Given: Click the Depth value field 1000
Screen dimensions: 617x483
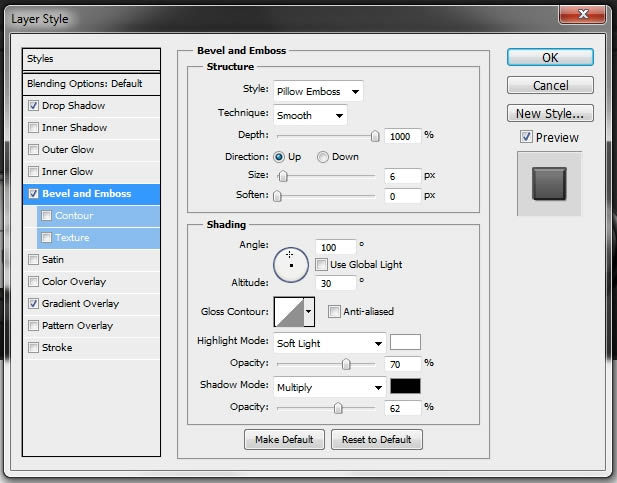Looking at the screenshot, I should click(x=403, y=136).
